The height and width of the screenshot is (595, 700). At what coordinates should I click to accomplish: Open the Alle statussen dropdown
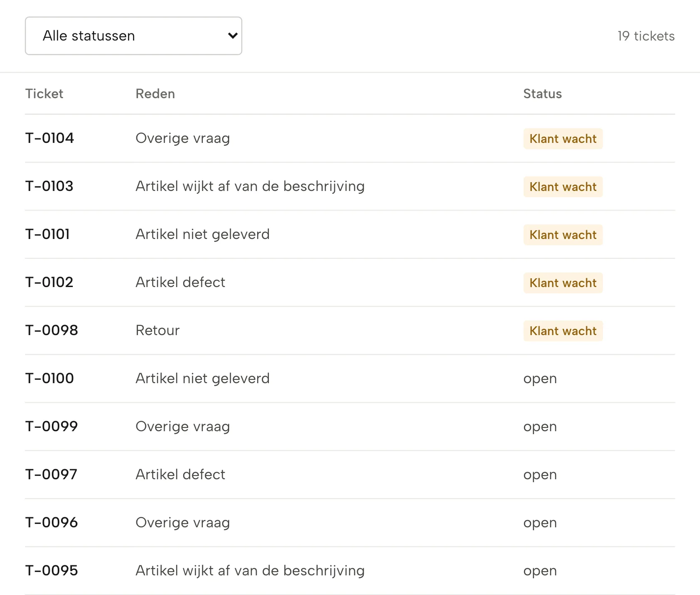click(133, 36)
